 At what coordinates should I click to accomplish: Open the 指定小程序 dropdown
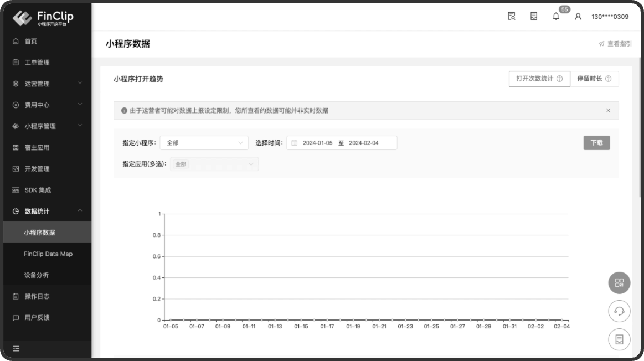[x=204, y=143]
